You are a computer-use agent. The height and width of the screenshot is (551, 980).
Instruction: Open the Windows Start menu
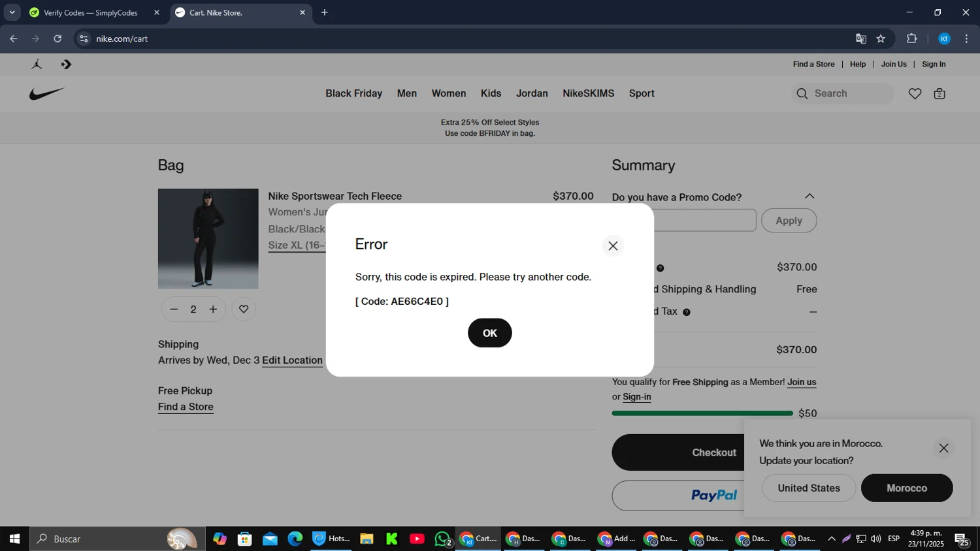pos(14,539)
